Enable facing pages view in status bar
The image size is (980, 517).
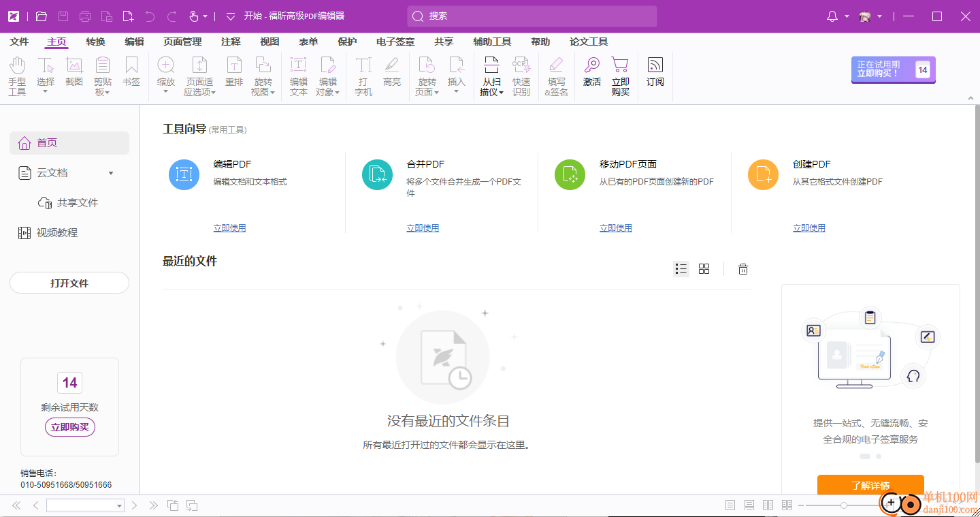(x=768, y=505)
